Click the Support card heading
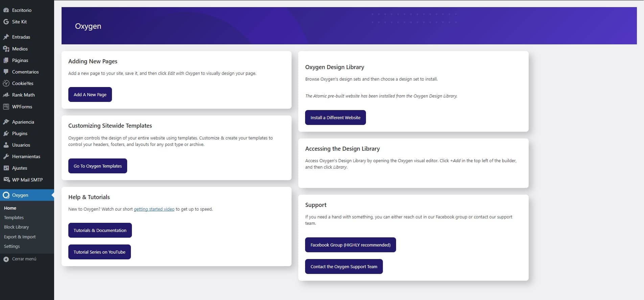 click(x=316, y=205)
